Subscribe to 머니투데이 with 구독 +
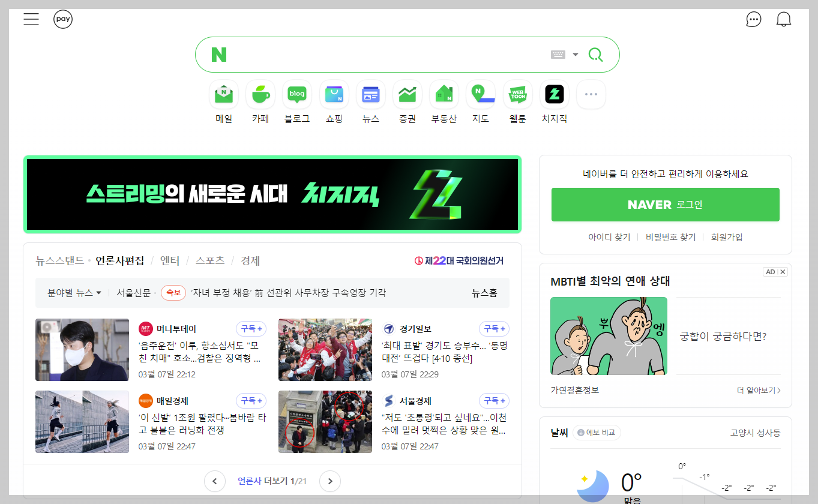818x504 pixels. click(x=251, y=329)
